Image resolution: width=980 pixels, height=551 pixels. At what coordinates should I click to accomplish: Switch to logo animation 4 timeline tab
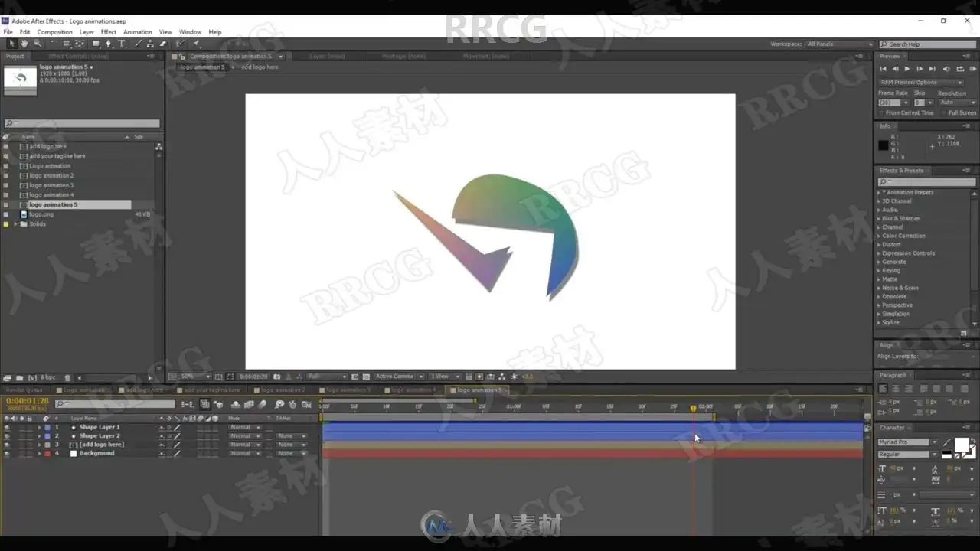[x=413, y=390]
